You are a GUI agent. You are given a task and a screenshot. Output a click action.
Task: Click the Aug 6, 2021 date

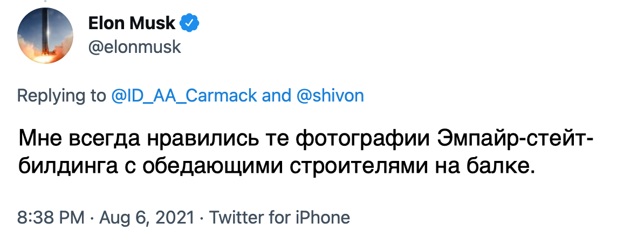(146, 217)
